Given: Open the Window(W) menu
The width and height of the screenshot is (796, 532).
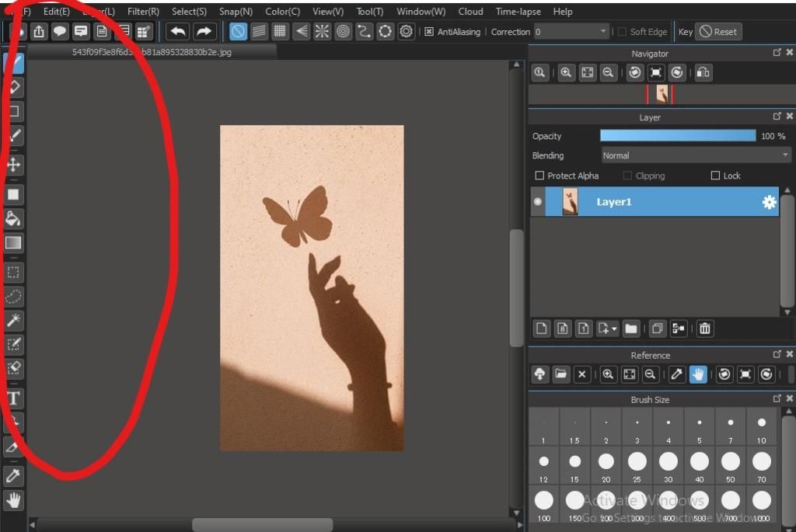Looking at the screenshot, I should click(421, 11).
